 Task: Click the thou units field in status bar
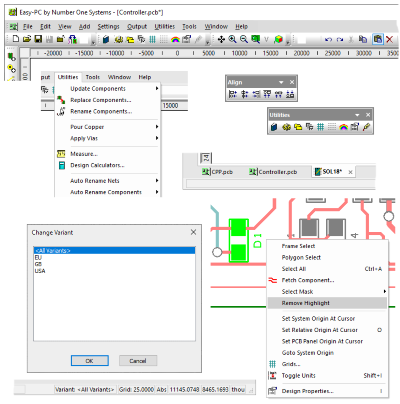(x=238, y=389)
